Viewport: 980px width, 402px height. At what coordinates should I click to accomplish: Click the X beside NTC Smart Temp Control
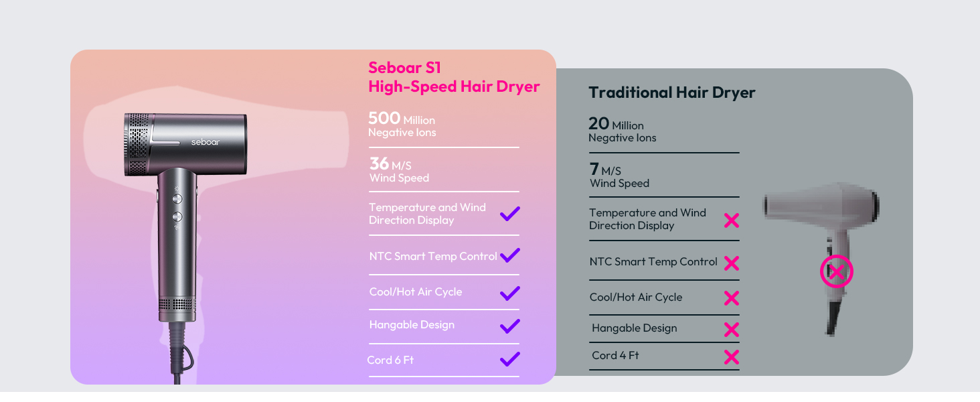(732, 263)
